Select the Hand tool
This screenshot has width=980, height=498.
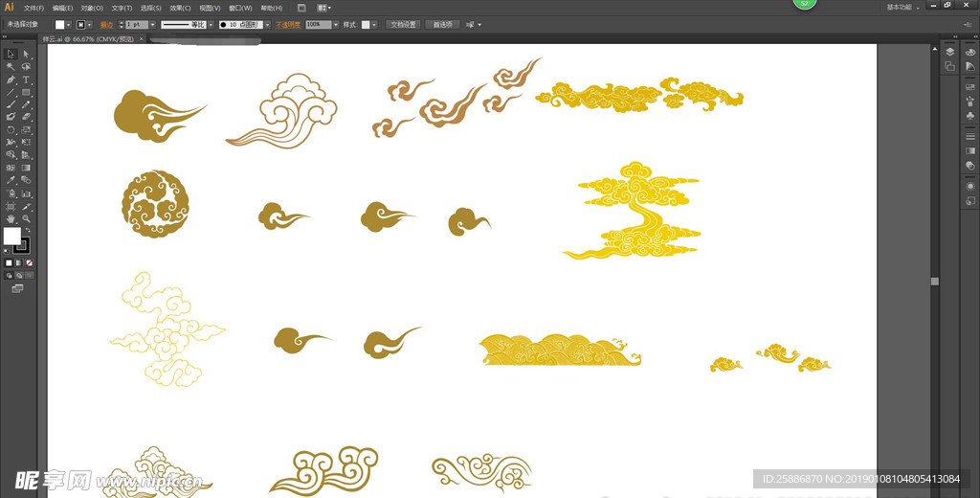pyautogui.click(x=11, y=218)
